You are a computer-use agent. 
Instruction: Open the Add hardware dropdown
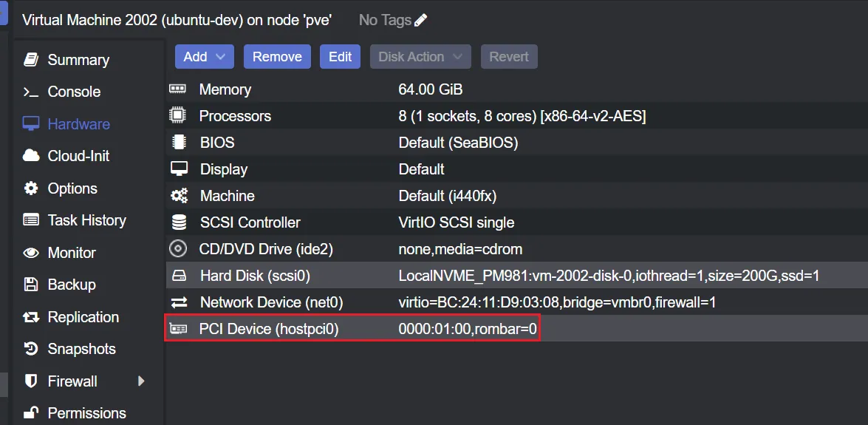click(204, 57)
